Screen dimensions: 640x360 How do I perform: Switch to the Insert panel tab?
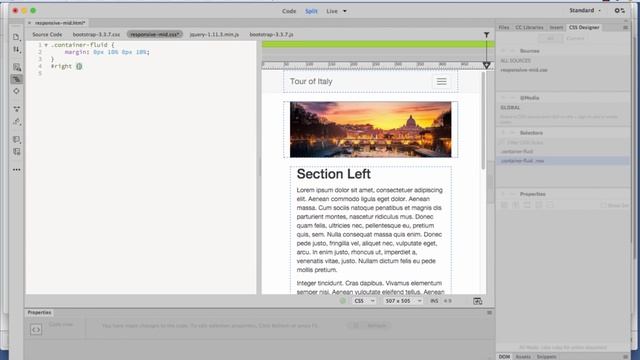point(556,27)
